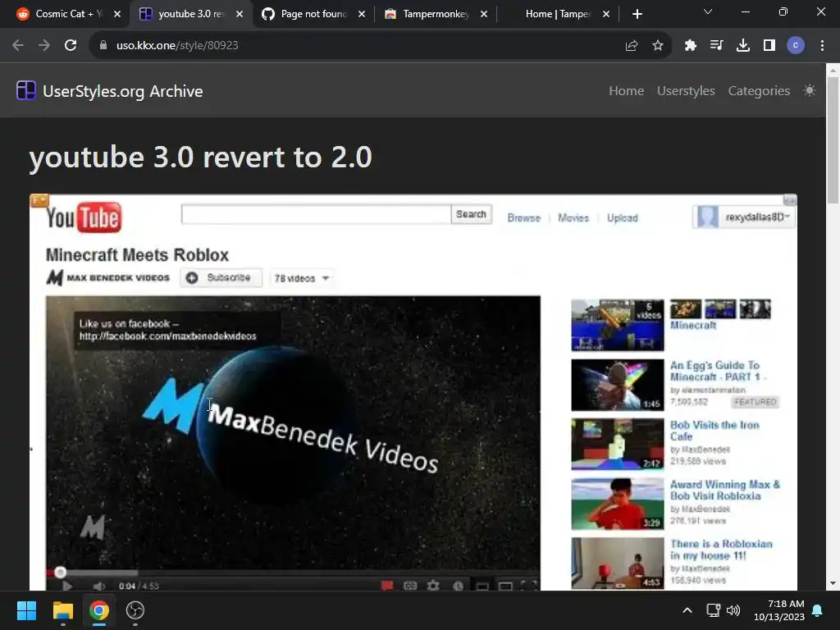Click the Movies link in preview
Image resolution: width=840 pixels, height=630 pixels.
[x=573, y=218]
